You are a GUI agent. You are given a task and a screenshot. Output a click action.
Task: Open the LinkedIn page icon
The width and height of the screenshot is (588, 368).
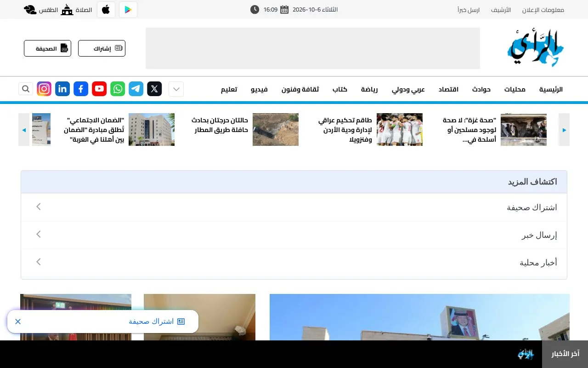(62, 89)
